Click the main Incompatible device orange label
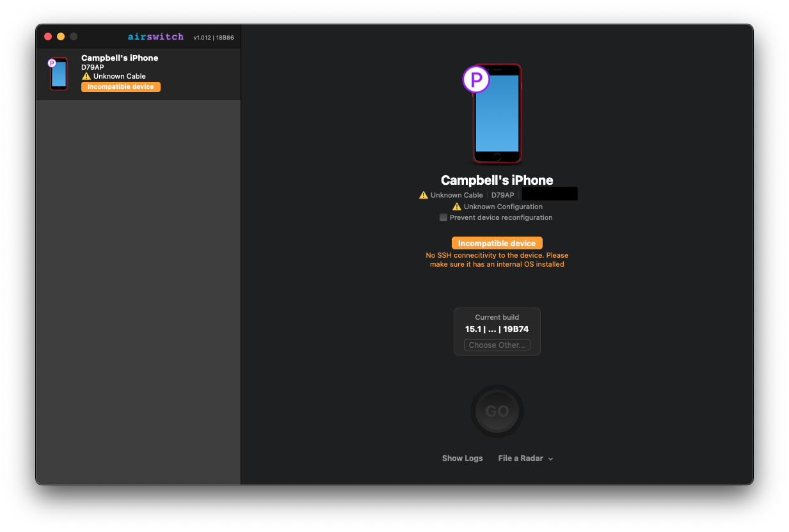This screenshot has height=532, width=789. point(497,243)
